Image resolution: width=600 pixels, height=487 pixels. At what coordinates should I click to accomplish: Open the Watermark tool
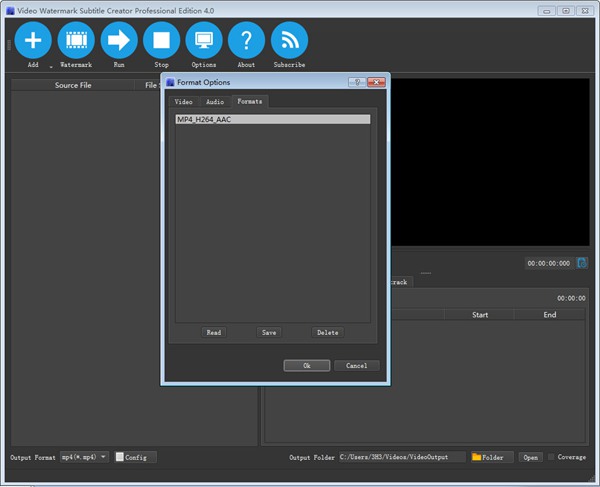[x=76, y=40]
